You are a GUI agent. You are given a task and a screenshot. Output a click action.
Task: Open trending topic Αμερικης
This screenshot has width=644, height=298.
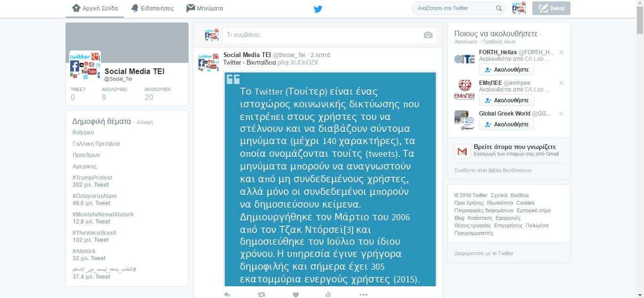click(84, 166)
